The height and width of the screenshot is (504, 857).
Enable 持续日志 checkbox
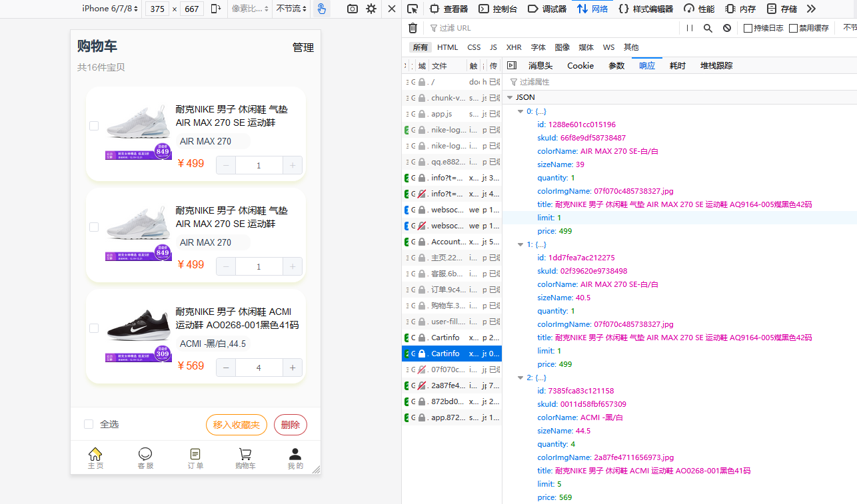click(x=748, y=28)
